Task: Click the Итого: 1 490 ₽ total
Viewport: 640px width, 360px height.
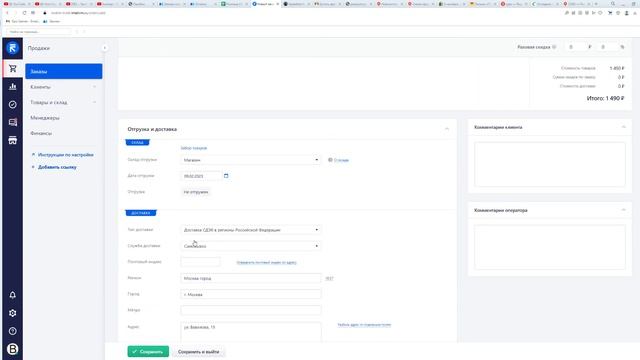Action: 605,98
